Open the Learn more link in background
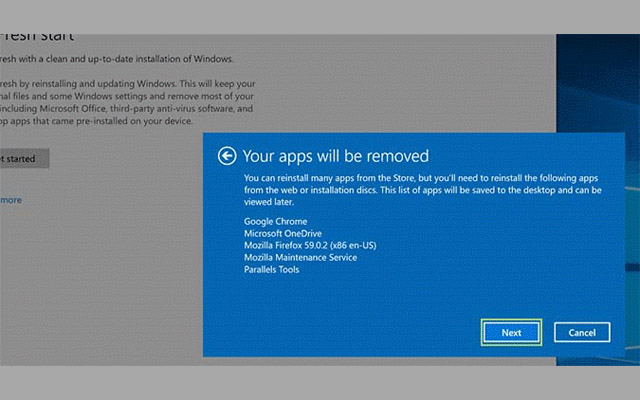 click(x=11, y=200)
